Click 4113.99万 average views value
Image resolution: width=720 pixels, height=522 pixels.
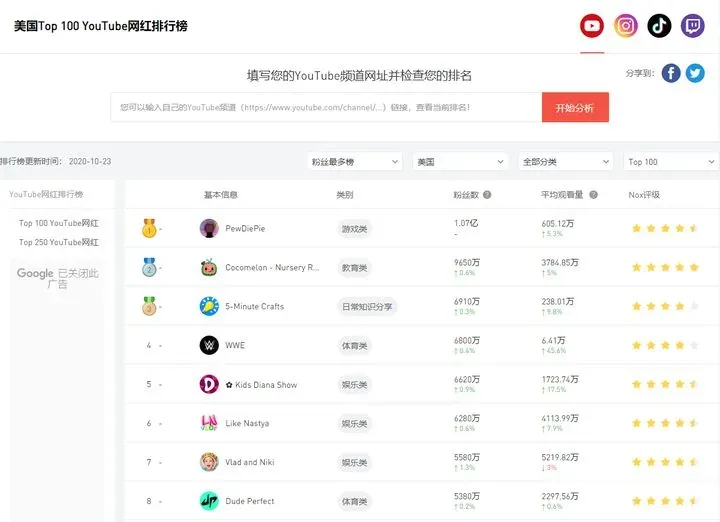coord(560,418)
